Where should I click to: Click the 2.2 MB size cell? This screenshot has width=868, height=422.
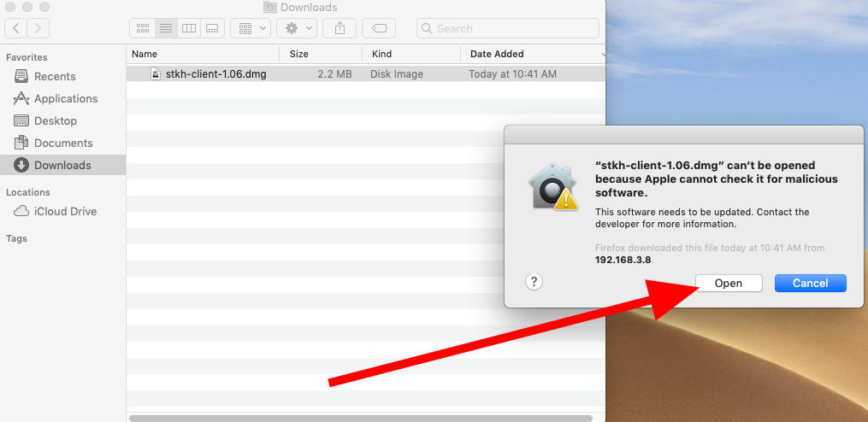335,74
